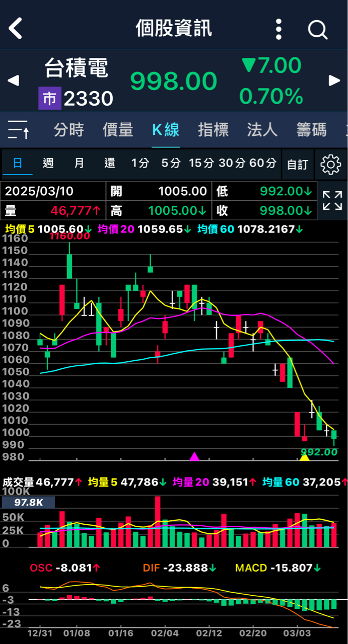Tap the red 1160.00 high label
The width and height of the screenshot is (348, 644).
[x=69, y=236]
